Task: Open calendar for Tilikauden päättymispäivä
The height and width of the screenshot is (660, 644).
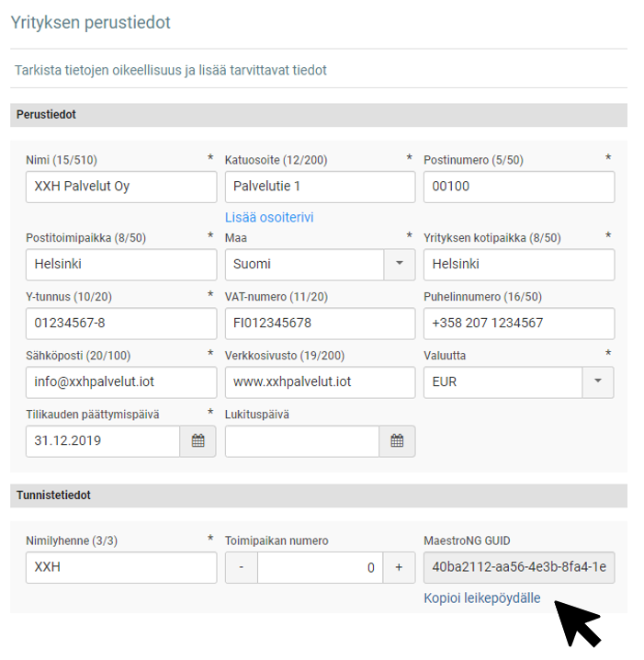Action: click(198, 441)
